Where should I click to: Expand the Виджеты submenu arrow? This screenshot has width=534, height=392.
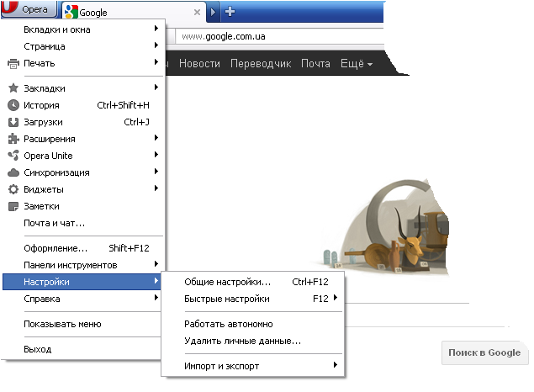coord(156,188)
